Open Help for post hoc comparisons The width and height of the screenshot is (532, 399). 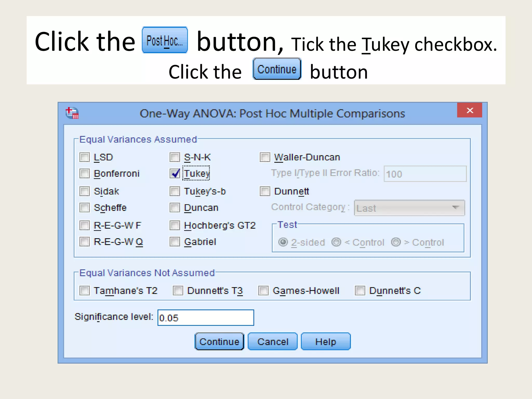tap(326, 341)
